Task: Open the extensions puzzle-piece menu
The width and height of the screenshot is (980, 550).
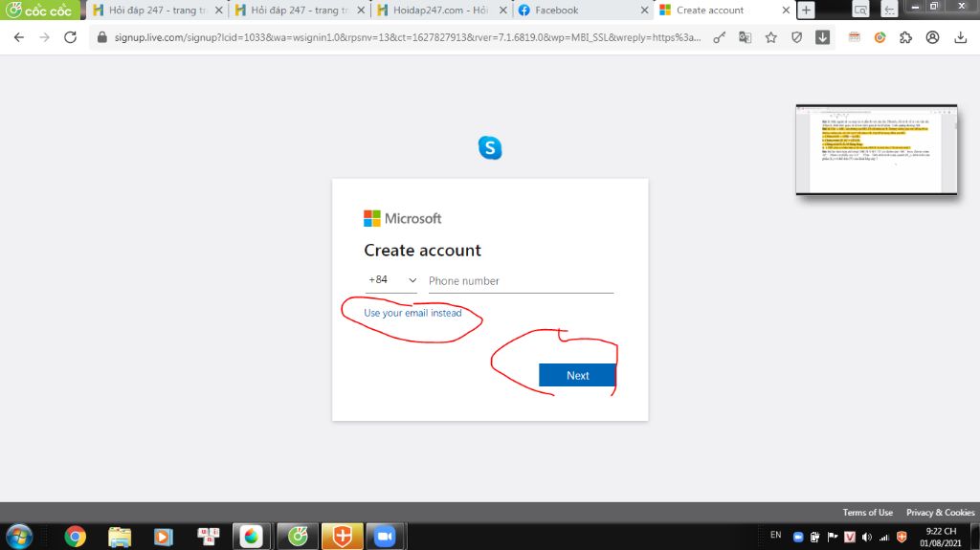Action: pyautogui.click(x=905, y=37)
